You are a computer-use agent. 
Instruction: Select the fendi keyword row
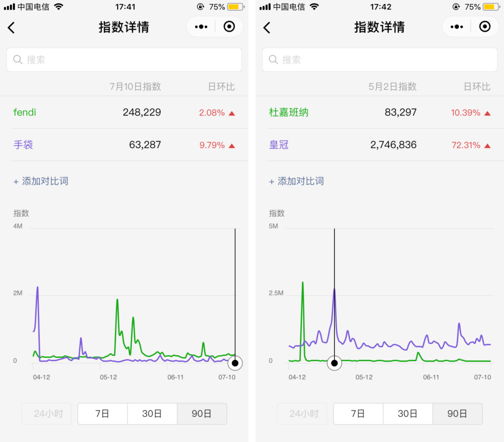coord(124,112)
